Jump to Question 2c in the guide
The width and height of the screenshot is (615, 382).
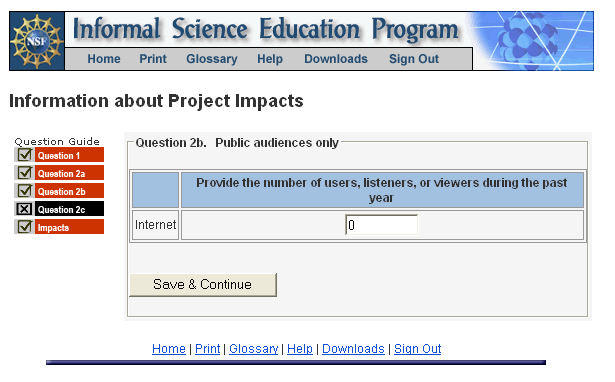coord(69,209)
